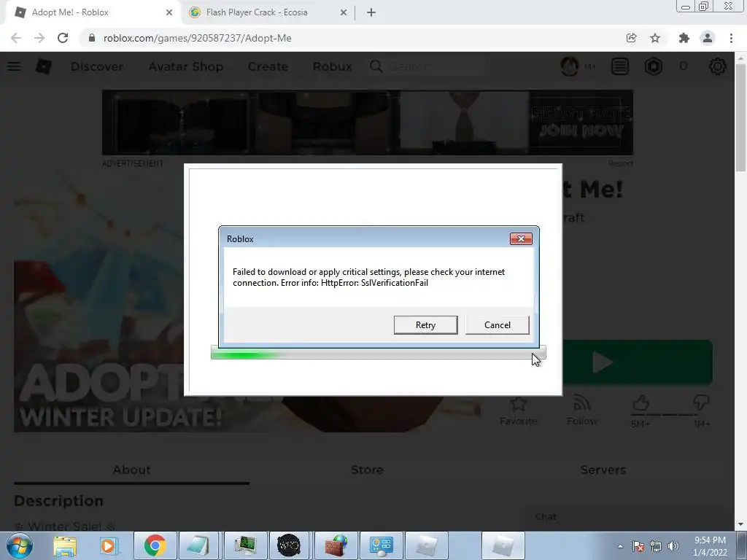This screenshot has height=560, width=747.
Task: Open the Roblox notifications list icon
Action: pyautogui.click(x=620, y=66)
